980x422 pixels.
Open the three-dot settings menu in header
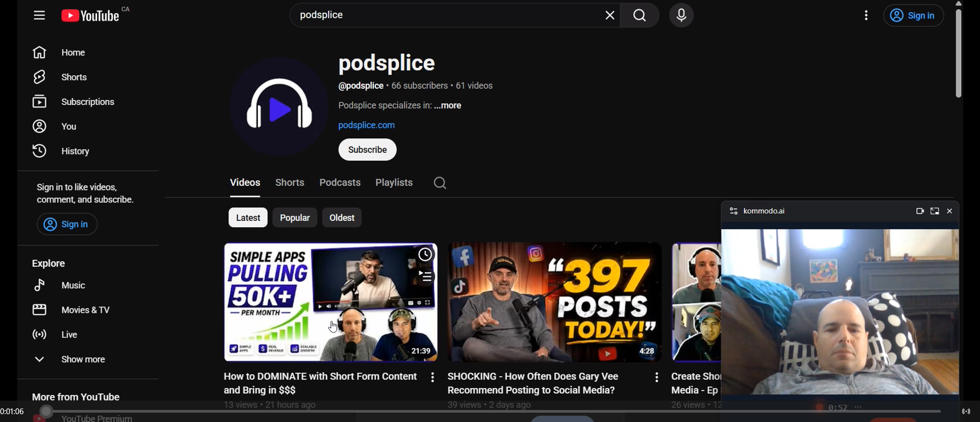[866, 16]
